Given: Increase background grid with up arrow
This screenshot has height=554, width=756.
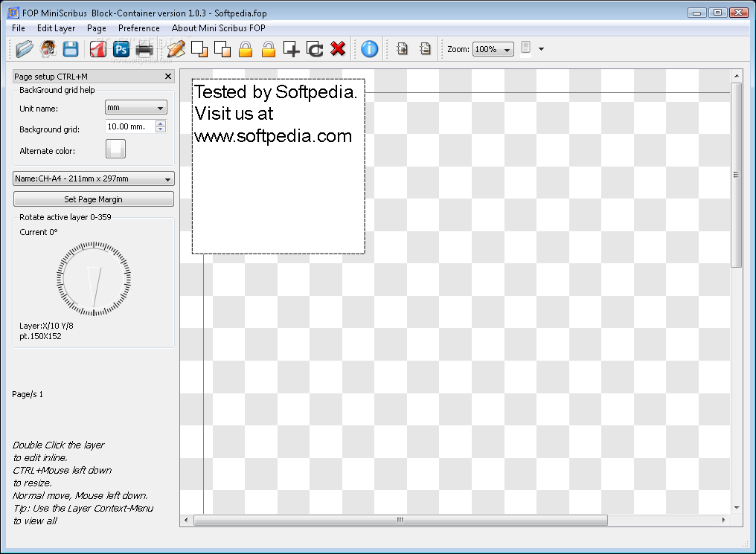Looking at the screenshot, I should click(x=161, y=123).
